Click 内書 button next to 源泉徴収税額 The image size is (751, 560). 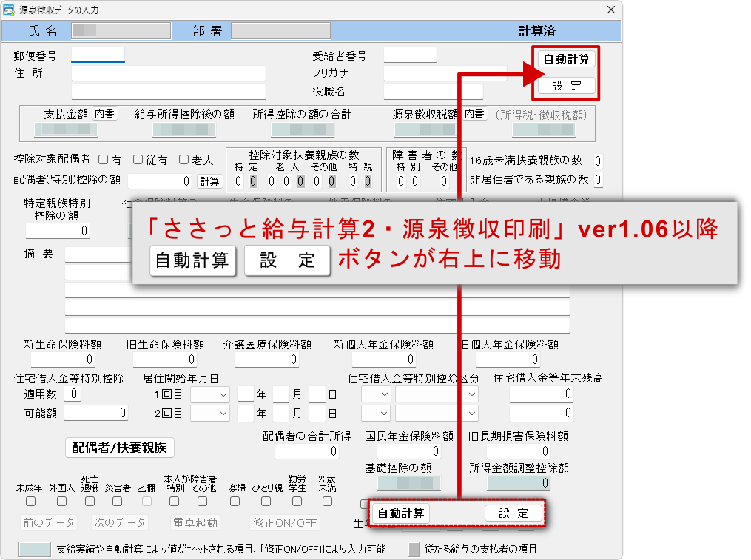[x=474, y=113]
